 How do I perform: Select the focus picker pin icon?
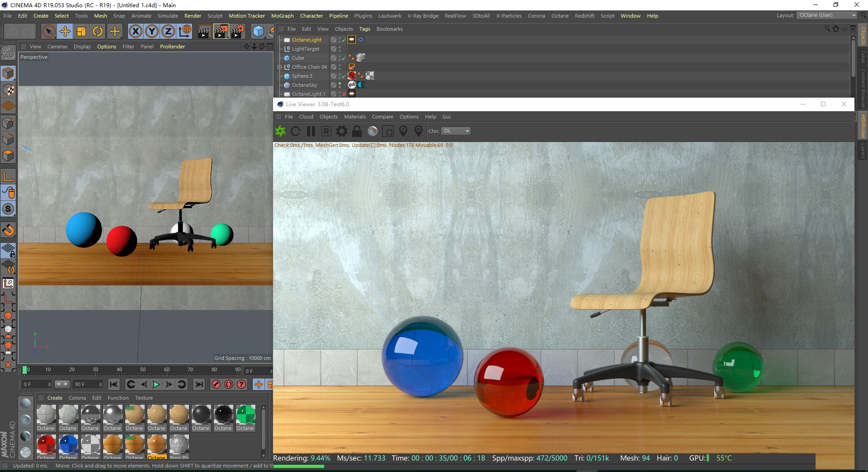pyautogui.click(x=403, y=132)
